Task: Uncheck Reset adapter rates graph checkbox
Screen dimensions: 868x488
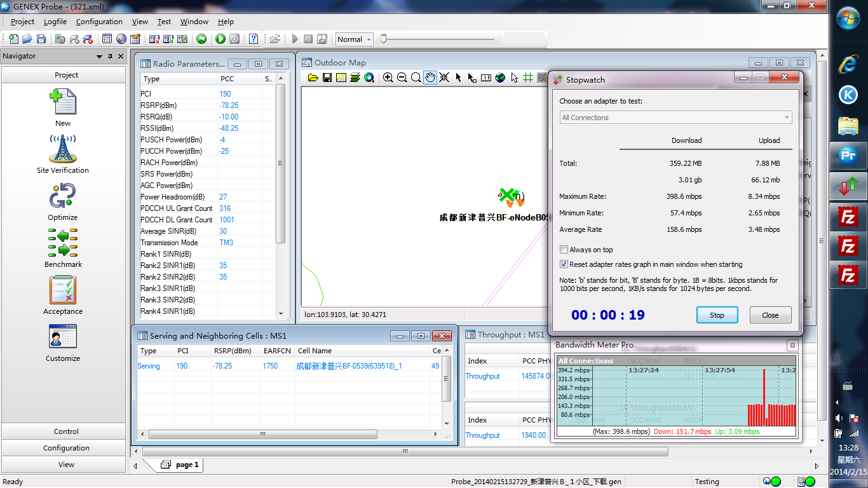Action: 564,264
